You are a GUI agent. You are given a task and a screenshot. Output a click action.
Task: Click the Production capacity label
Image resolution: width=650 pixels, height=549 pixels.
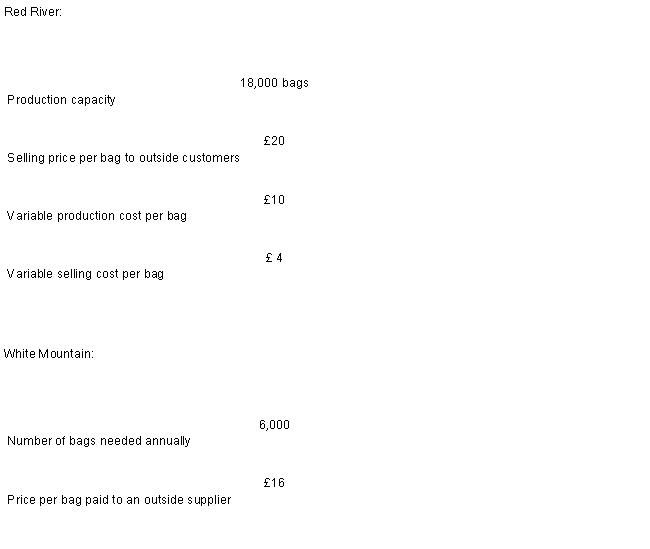[x=61, y=100]
